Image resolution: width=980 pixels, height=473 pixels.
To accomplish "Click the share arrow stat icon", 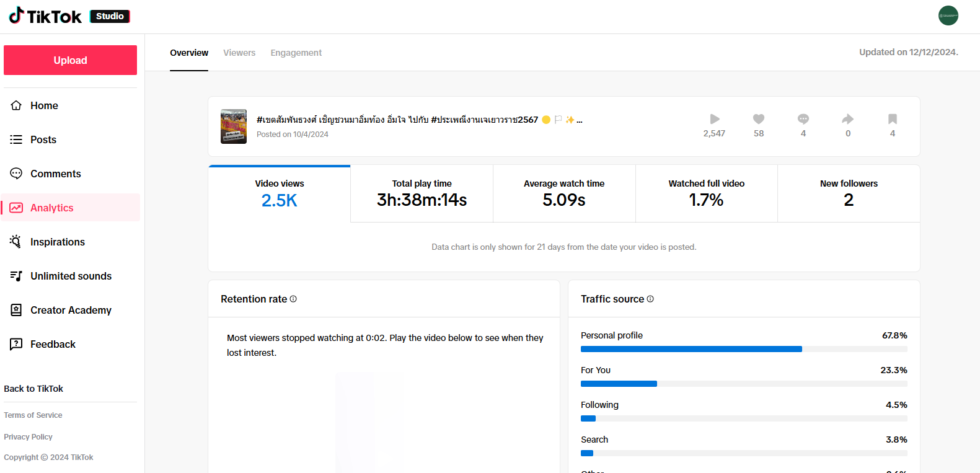I will (x=848, y=119).
